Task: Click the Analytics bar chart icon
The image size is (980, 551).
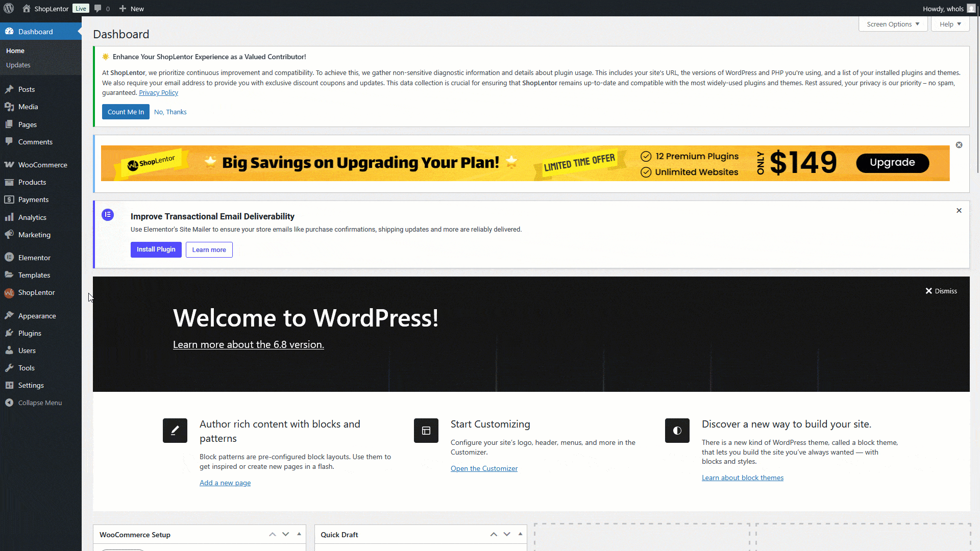Action: click(x=9, y=217)
